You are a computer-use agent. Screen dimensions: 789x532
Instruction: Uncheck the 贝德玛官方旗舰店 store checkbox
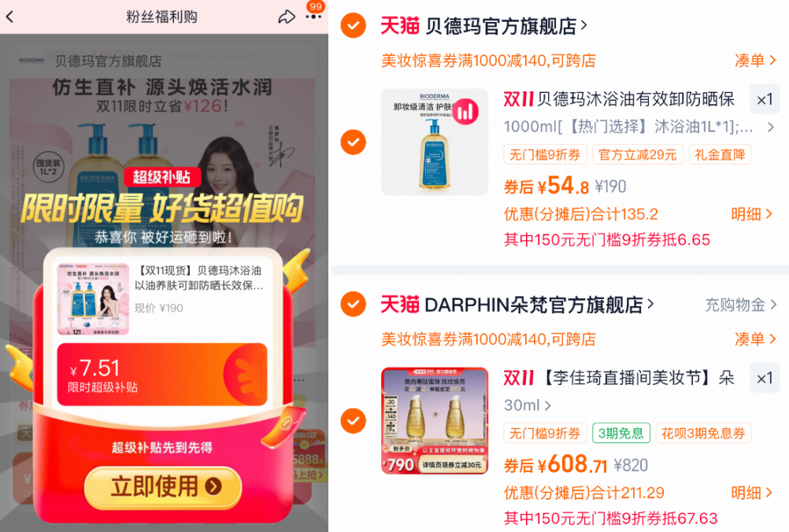354,25
